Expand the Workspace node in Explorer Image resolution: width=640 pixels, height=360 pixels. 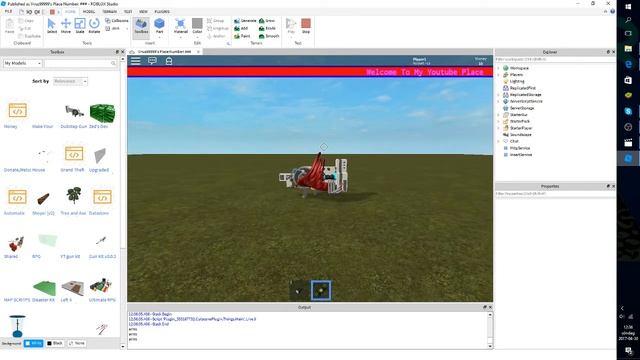click(x=498, y=68)
